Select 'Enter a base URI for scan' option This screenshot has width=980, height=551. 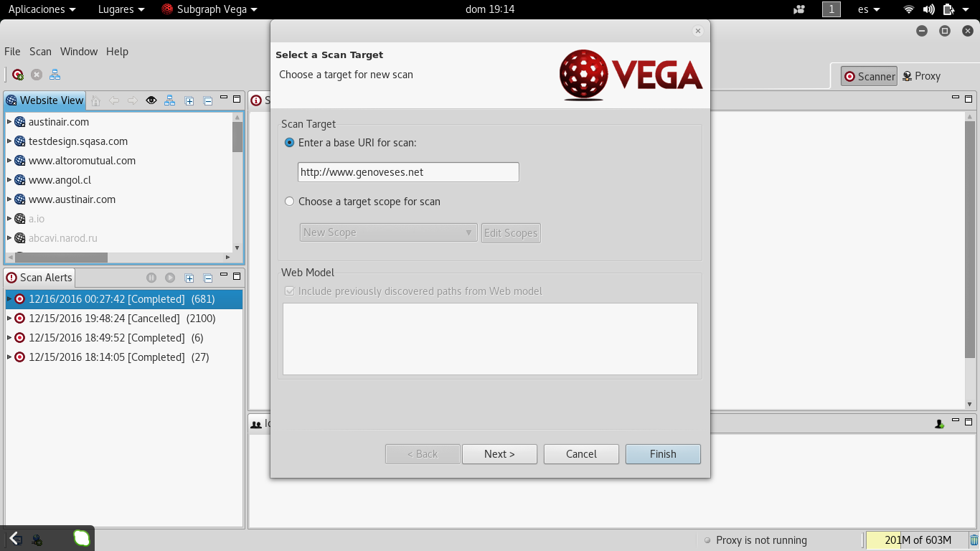pyautogui.click(x=290, y=143)
